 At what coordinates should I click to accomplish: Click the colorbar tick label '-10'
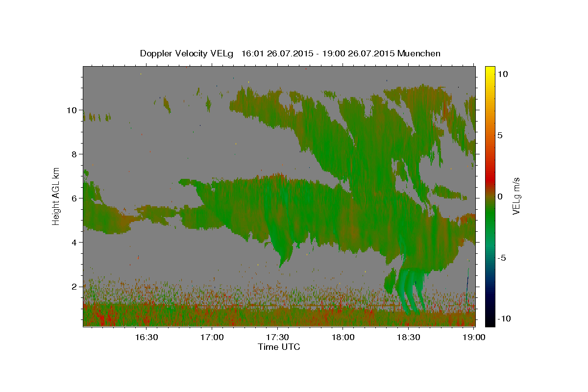(x=504, y=318)
